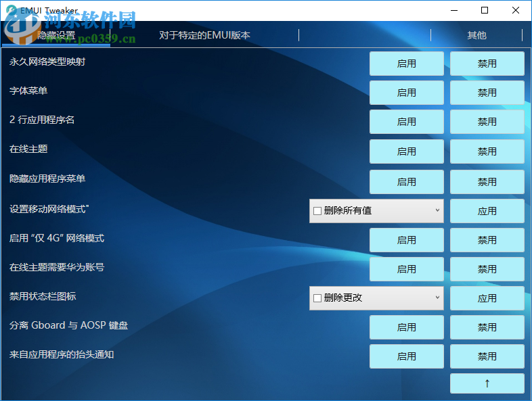Open the 对于特定的EMUI版本 tab

coord(204,35)
